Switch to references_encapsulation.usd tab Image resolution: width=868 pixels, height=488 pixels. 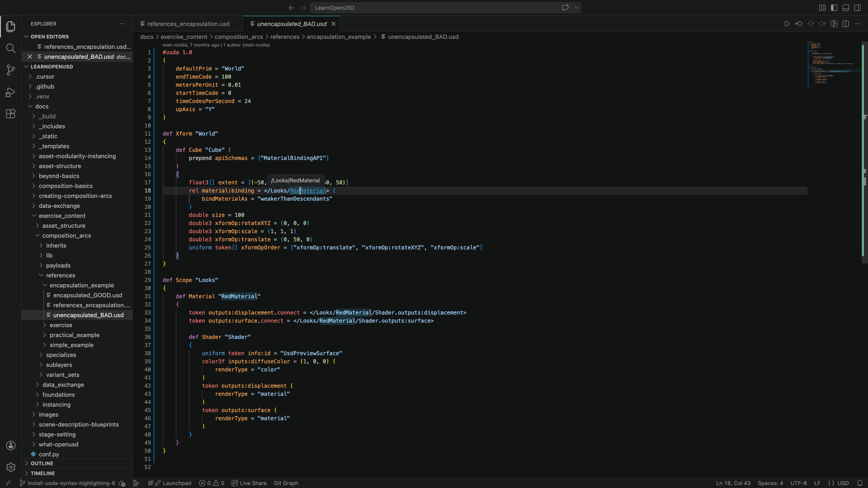coord(188,24)
